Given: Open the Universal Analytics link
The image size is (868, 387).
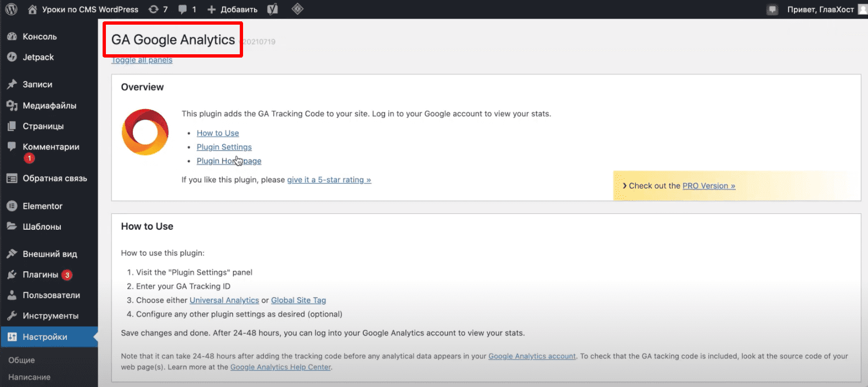Looking at the screenshot, I should 224,300.
